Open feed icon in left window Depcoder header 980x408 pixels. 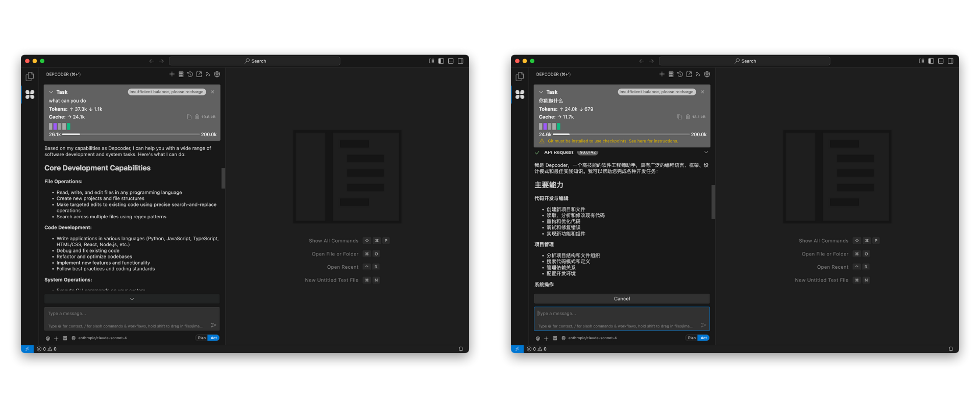[x=208, y=74]
